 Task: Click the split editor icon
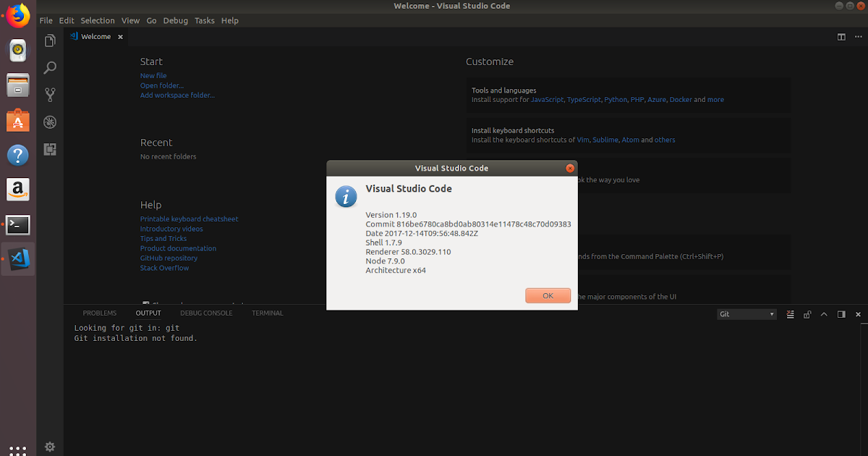(841, 37)
